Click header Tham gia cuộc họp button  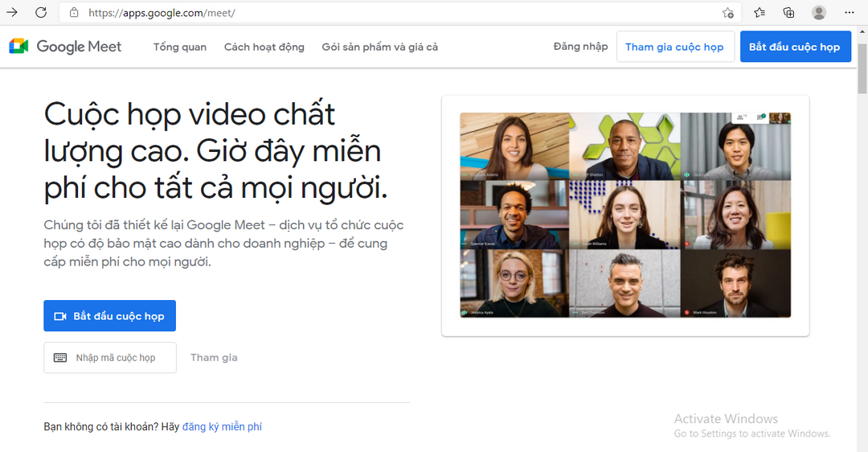click(675, 47)
